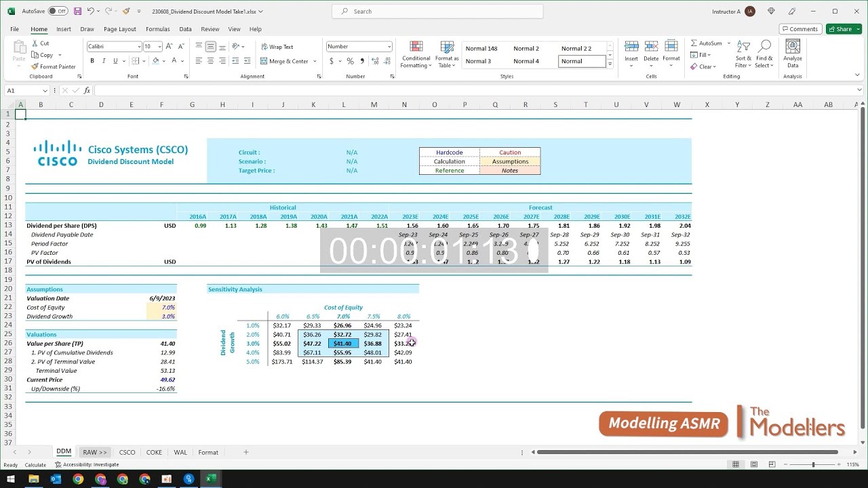Open the Number format dropdown

coord(389,47)
